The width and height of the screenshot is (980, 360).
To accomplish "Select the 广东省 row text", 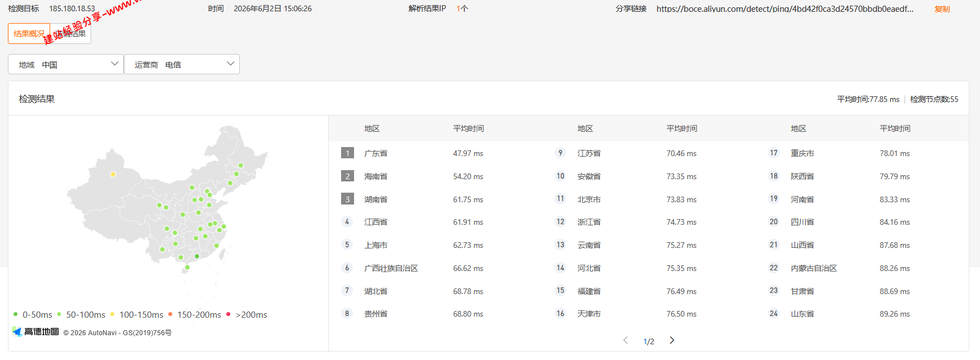I will point(375,153).
